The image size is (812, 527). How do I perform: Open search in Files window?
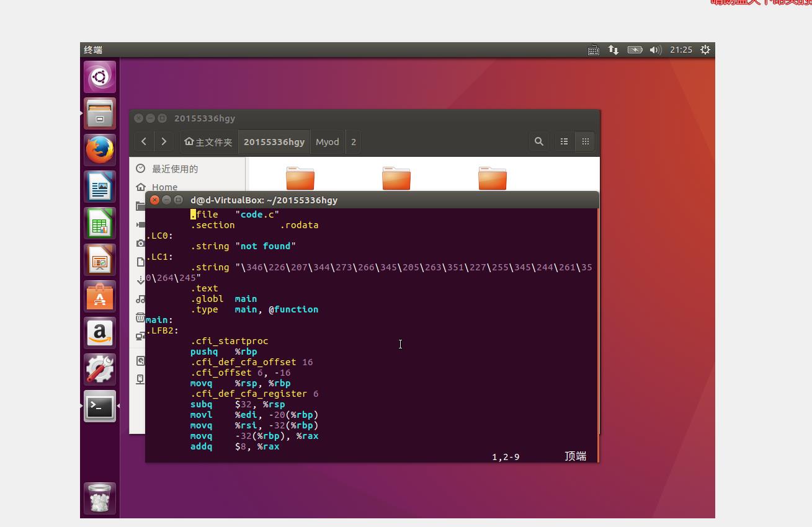[x=539, y=142]
